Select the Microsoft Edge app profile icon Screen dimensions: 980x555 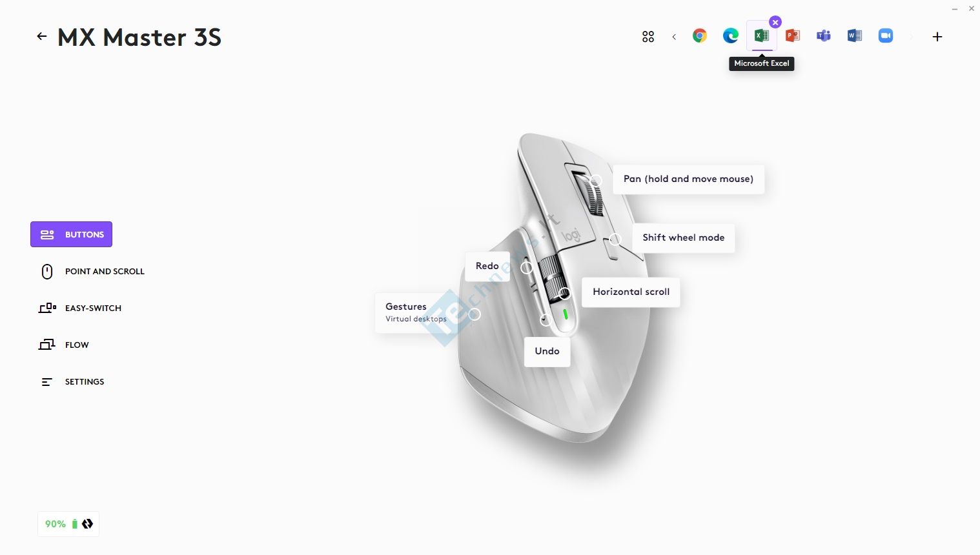730,36
